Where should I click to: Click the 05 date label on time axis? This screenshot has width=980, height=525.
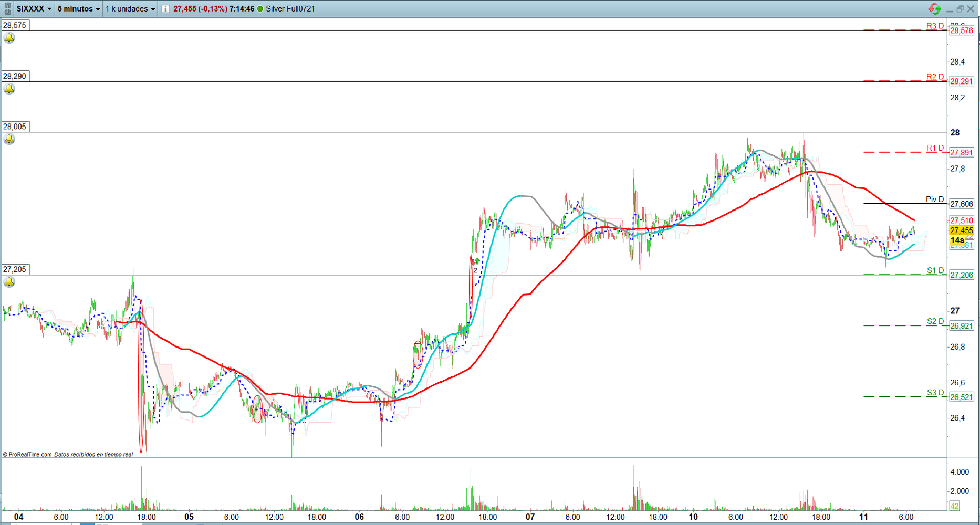[189, 517]
